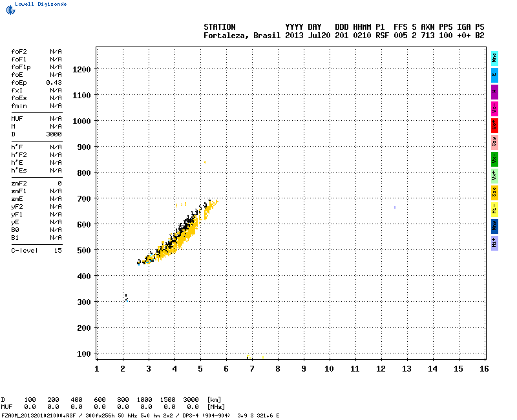Click the 'MUF' parameter label in side table

[x=17, y=119]
